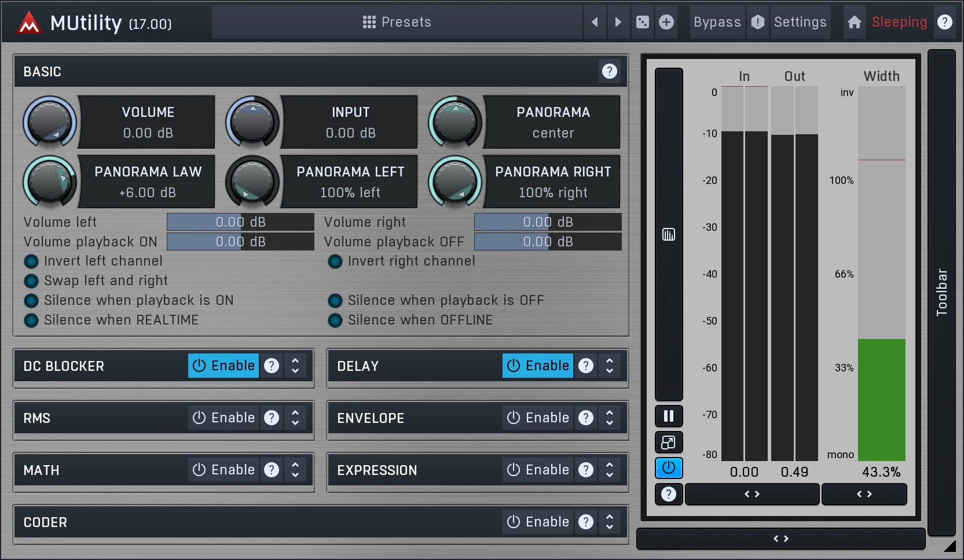Enable Swap left and right

[x=31, y=281]
